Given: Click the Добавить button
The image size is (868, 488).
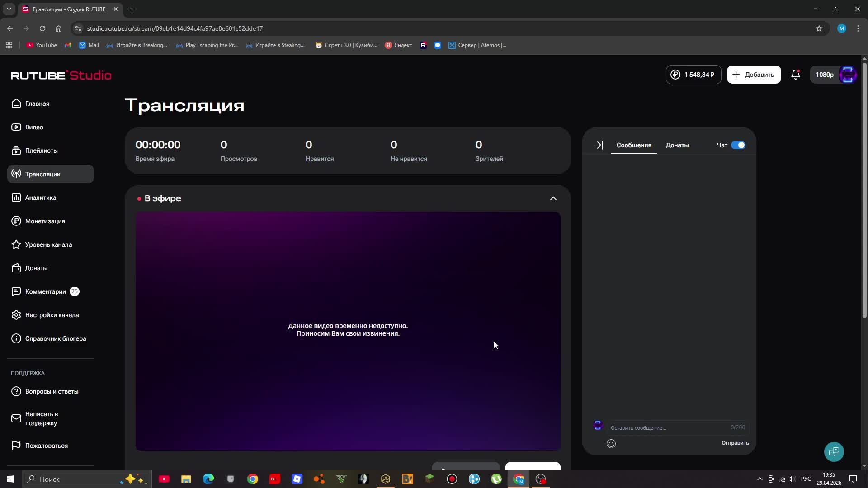Looking at the screenshot, I should [753, 75].
